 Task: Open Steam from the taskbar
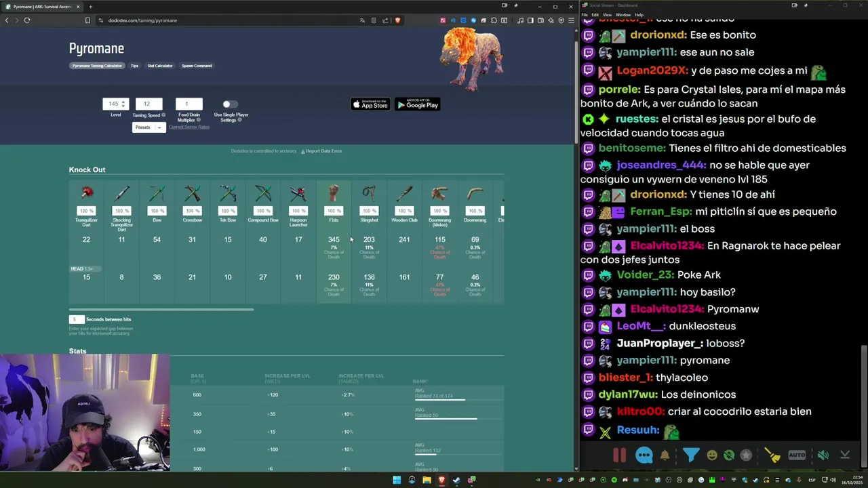tap(456, 480)
